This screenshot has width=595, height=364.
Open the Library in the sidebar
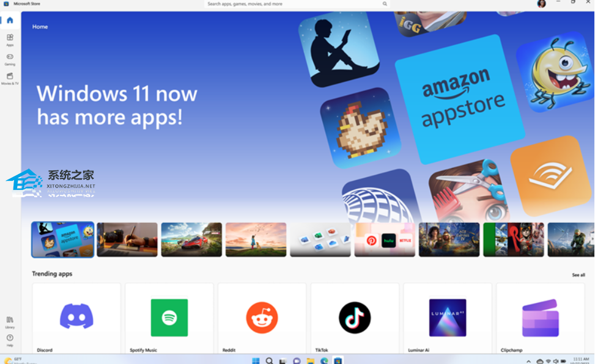tap(10, 322)
